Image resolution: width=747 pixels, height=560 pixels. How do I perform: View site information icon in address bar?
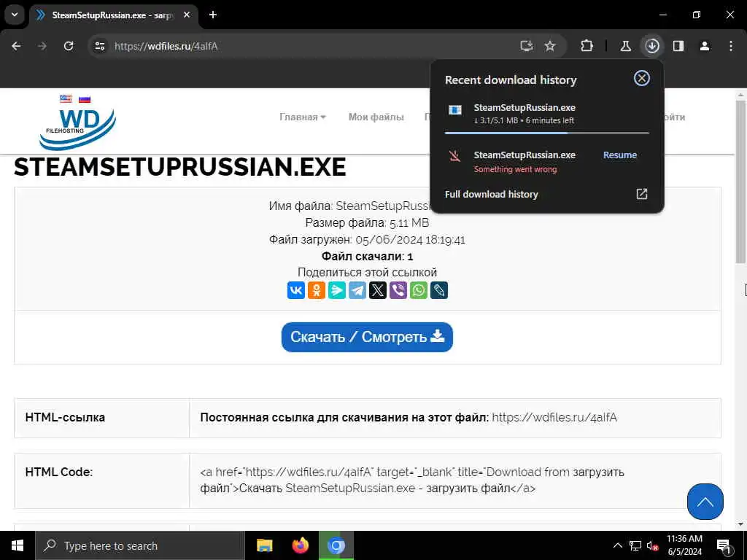point(99,46)
